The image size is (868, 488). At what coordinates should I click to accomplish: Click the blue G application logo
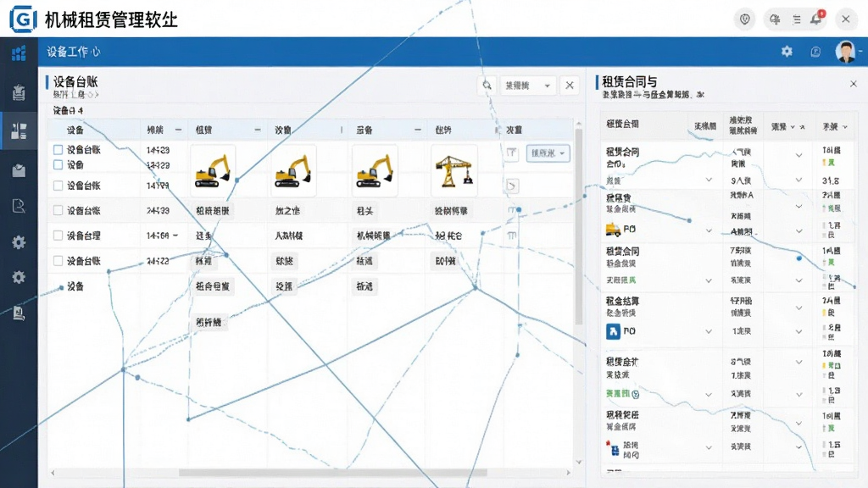pyautogui.click(x=23, y=19)
